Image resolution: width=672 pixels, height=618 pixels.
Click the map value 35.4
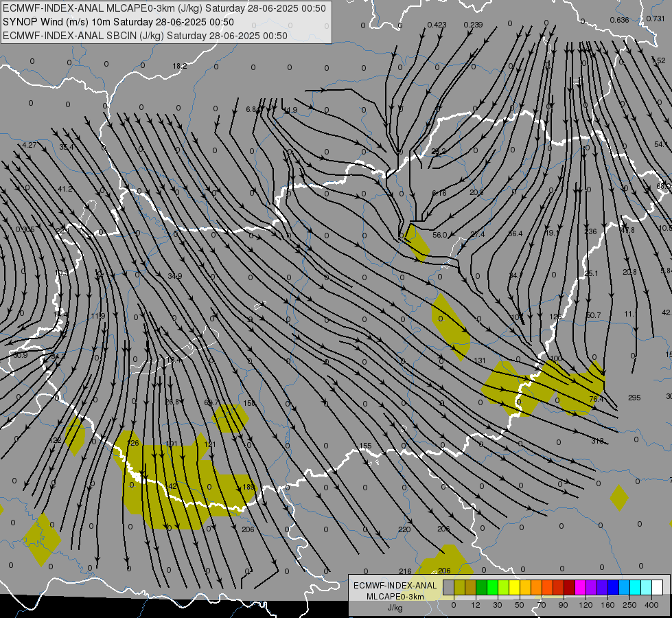click(x=67, y=147)
